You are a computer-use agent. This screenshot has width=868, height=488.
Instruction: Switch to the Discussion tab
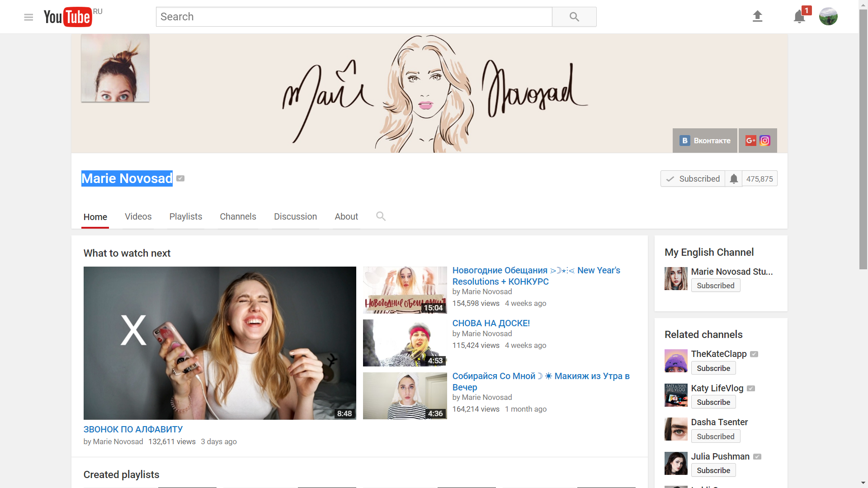click(295, 216)
